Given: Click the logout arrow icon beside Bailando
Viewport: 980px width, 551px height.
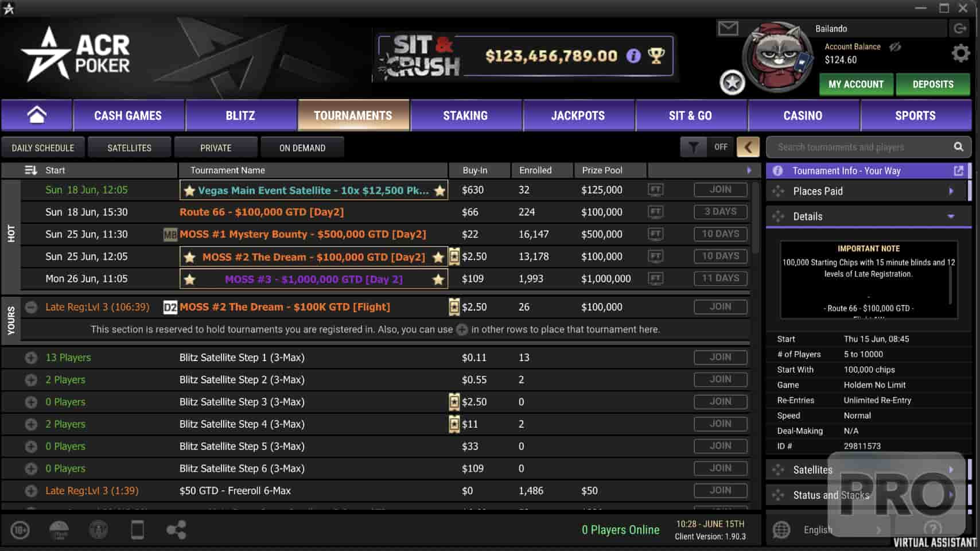Looking at the screenshot, I should (x=959, y=28).
